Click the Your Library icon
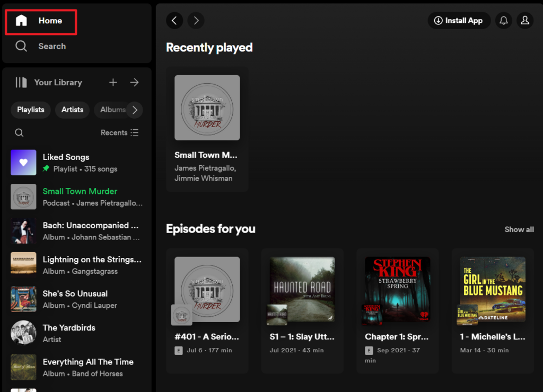Screen dimensions: 543x392 (21, 82)
